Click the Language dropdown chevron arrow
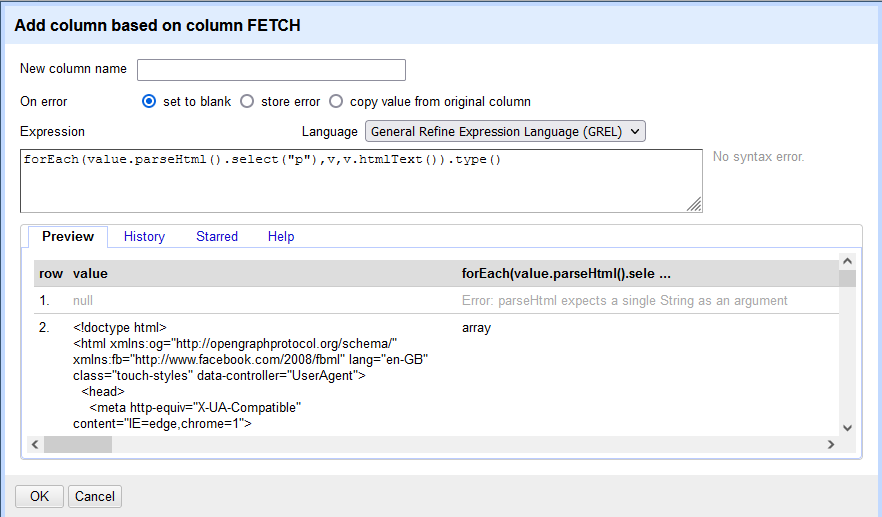The width and height of the screenshot is (882, 517). [635, 132]
